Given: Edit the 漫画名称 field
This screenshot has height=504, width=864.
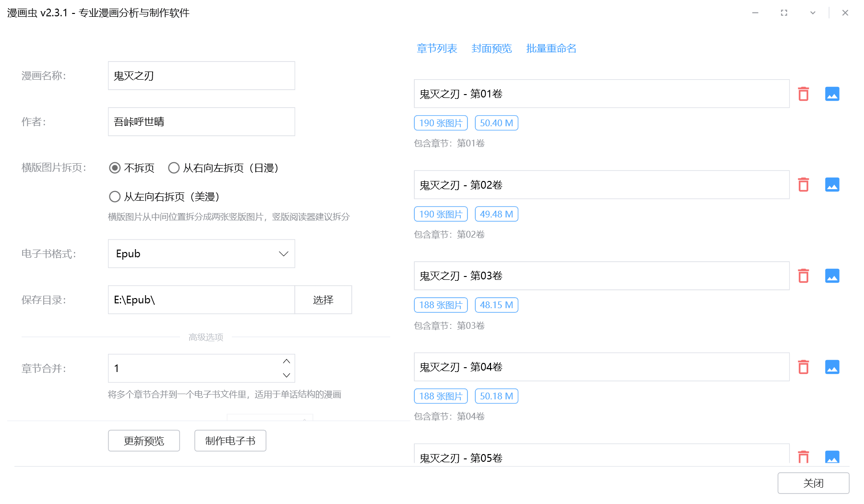Looking at the screenshot, I should tap(201, 76).
